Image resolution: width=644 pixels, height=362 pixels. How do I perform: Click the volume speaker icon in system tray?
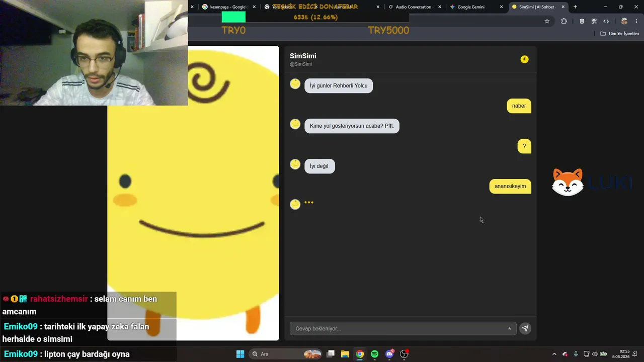click(595, 354)
